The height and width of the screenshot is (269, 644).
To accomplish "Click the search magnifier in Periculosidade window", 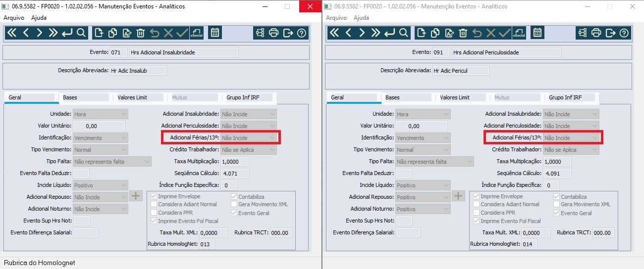I will click(x=404, y=33).
